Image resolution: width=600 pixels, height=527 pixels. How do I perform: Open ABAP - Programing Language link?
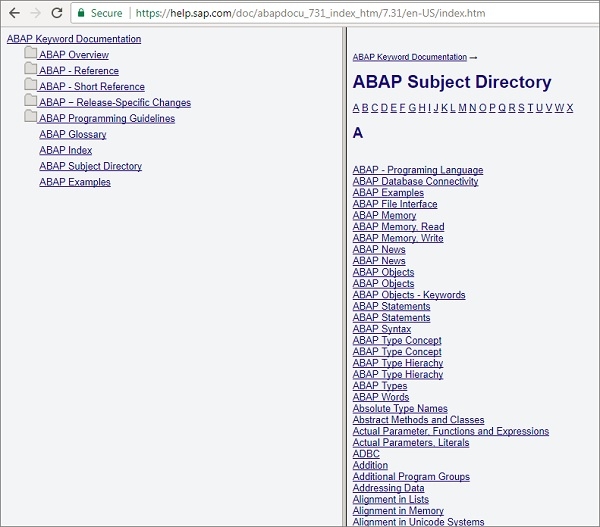[x=418, y=170]
